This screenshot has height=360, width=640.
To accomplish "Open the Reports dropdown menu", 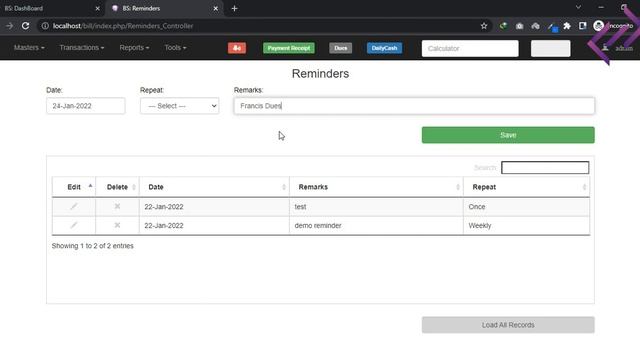I will pos(134,48).
